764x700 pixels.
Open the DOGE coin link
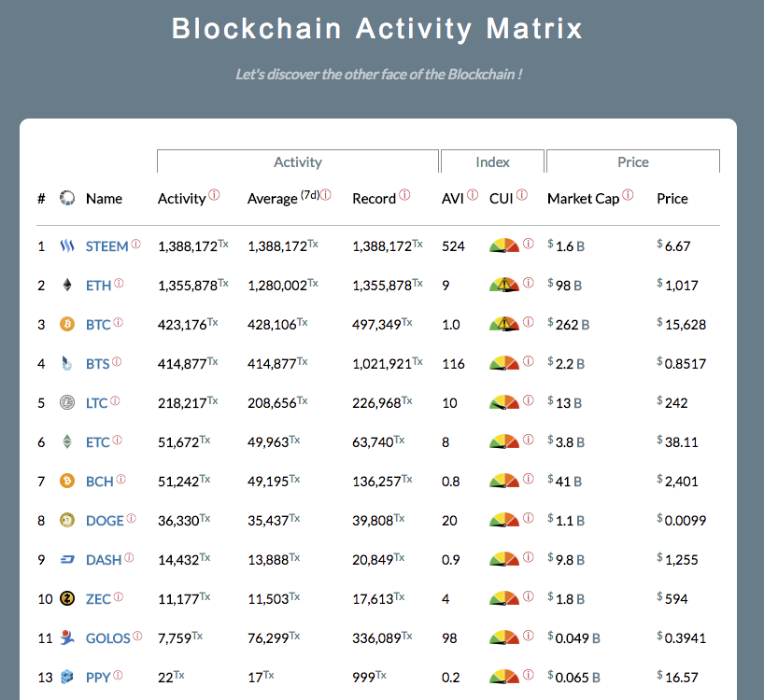(105, 521)
